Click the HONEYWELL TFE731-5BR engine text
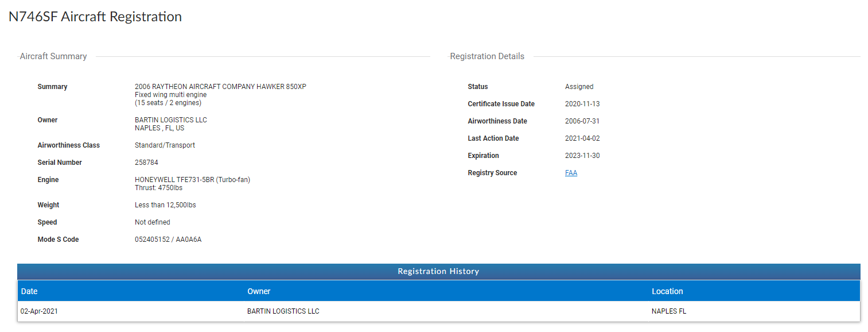 tap(192, 180)
